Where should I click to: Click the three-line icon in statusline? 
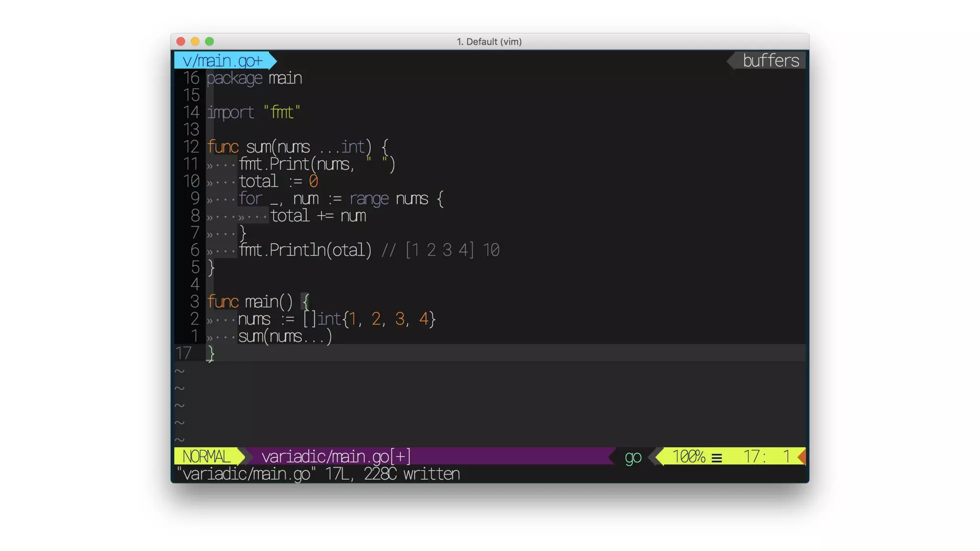click(x=716, y=458)
